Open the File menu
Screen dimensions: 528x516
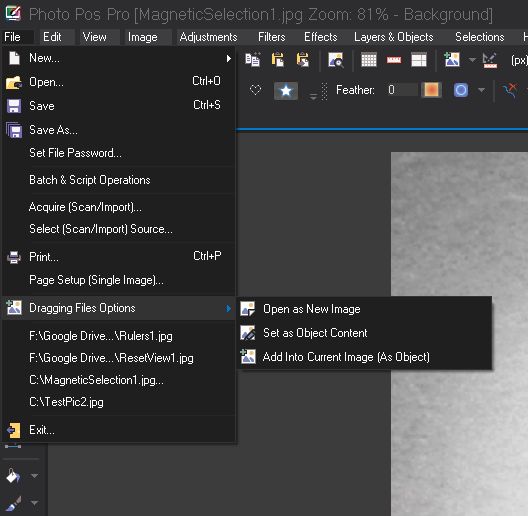[12, 37]
